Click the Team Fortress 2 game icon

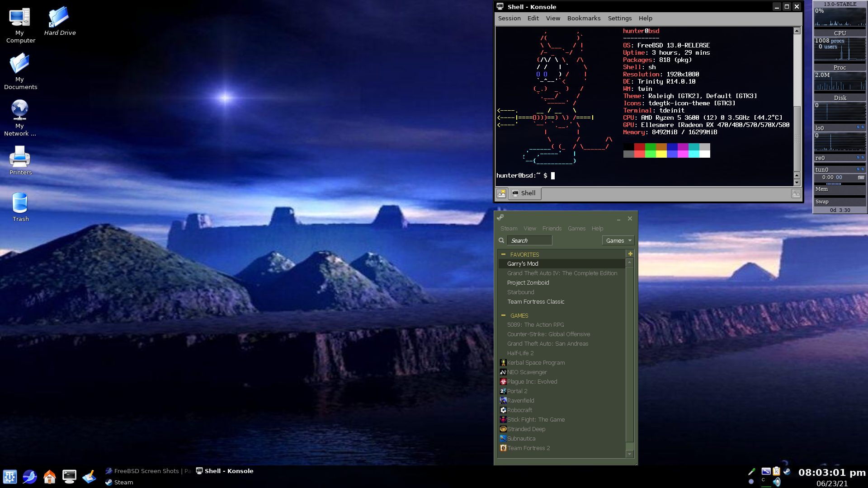[503, 448]
